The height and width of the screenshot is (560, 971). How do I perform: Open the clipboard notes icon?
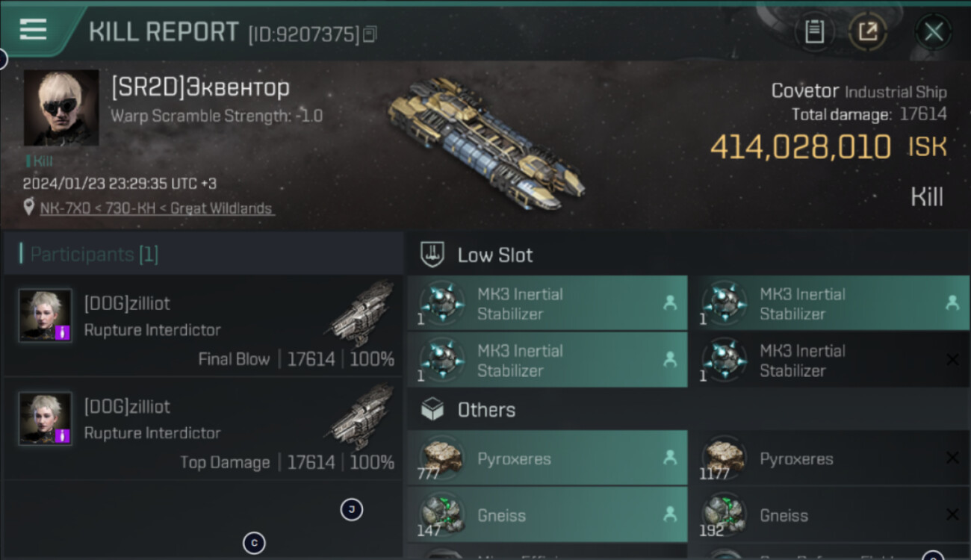[x=814, y=32]
